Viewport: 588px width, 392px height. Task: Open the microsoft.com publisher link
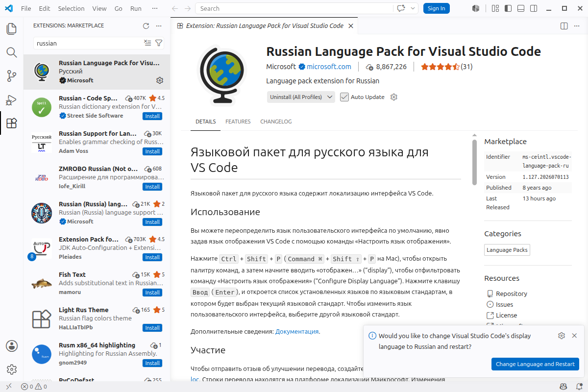click(329, 67)
